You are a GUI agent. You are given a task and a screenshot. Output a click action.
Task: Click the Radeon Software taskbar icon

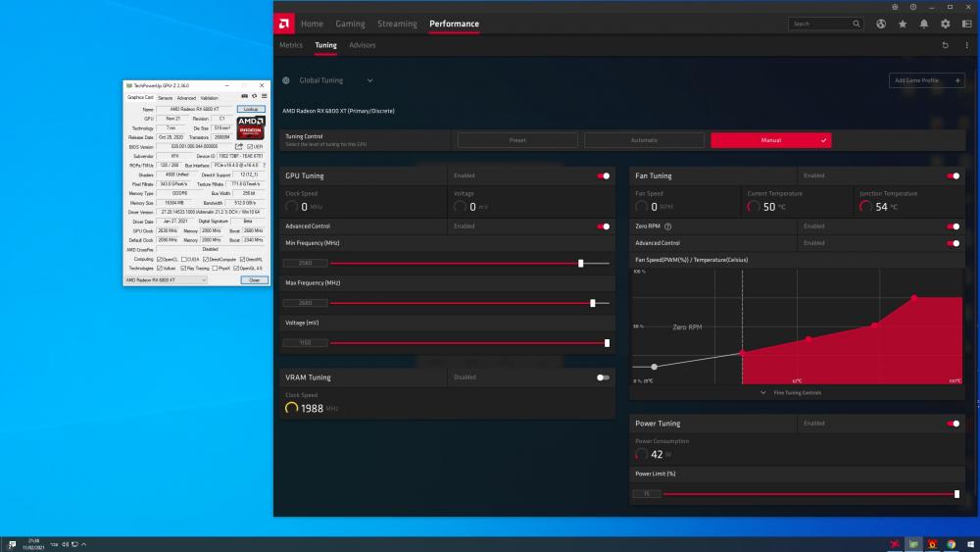point(895,544)
